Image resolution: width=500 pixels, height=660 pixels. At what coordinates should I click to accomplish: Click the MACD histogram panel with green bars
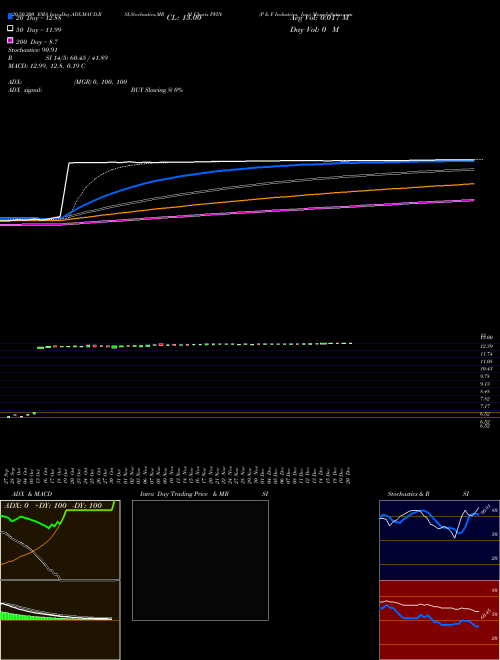point(60,620)
